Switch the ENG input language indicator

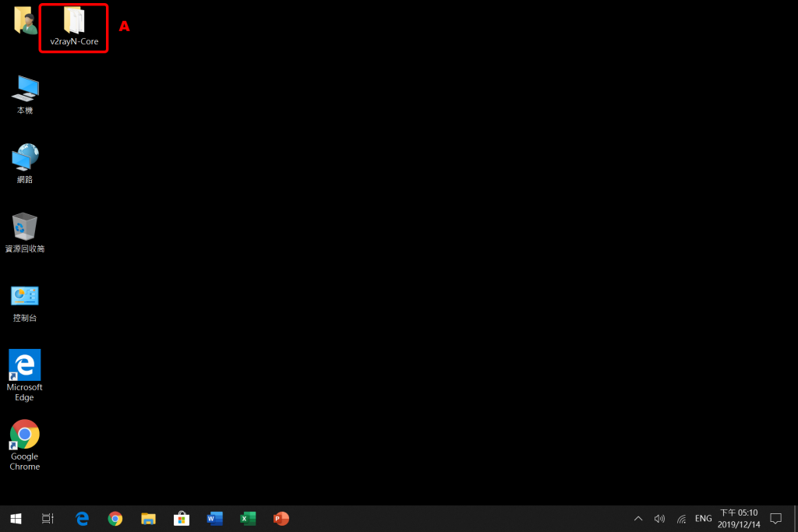click(x=704, y=519)
